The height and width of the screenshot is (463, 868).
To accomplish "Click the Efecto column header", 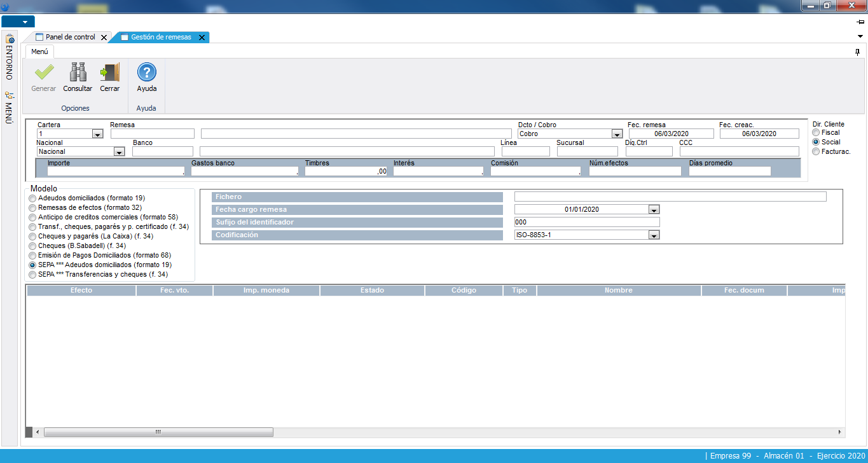I will (81, 291).
